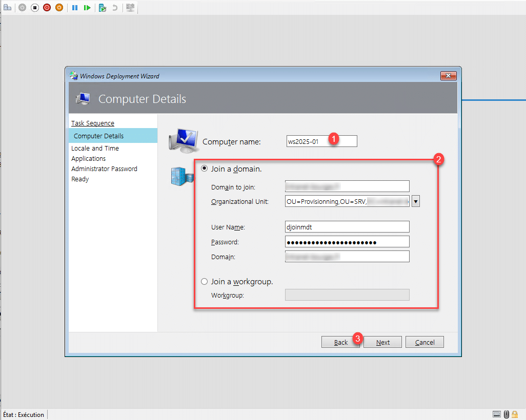Click the Next button
526x420 pixels.
[x=382, y=342]
